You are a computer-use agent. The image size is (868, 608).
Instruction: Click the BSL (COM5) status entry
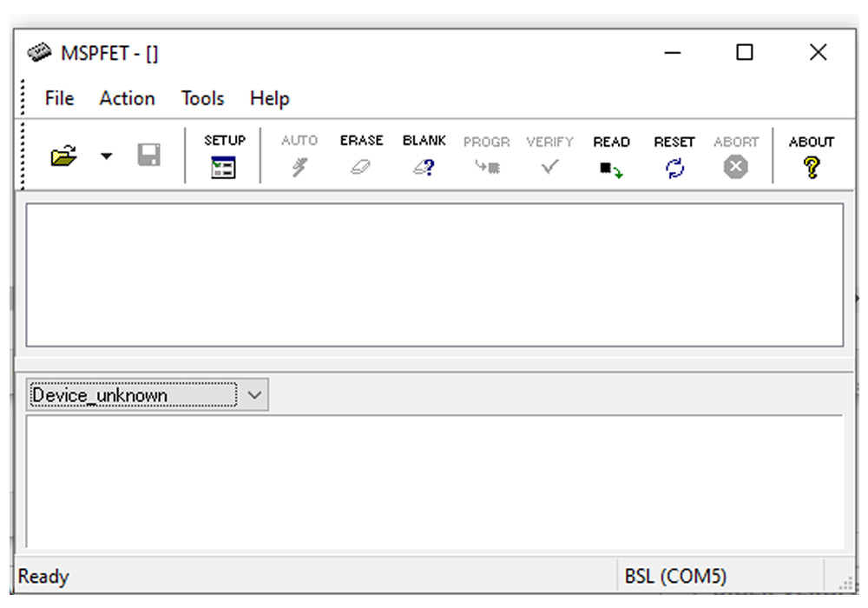point(675,577)
